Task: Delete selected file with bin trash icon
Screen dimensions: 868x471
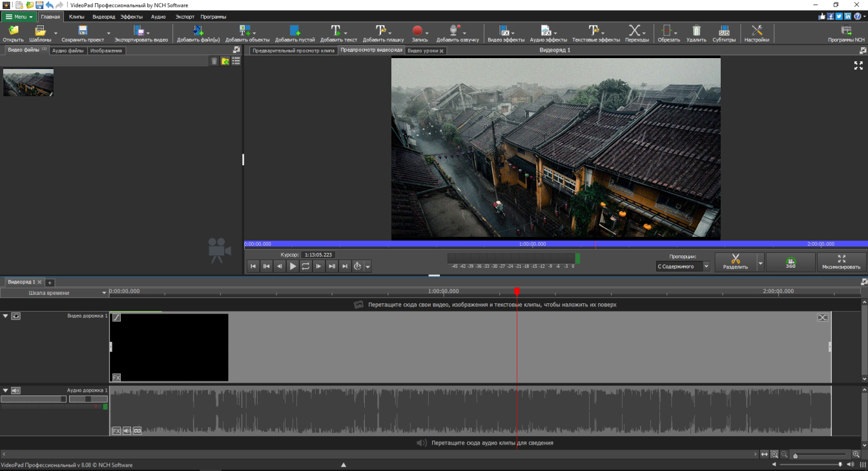Action: click(x=214, y=61)
